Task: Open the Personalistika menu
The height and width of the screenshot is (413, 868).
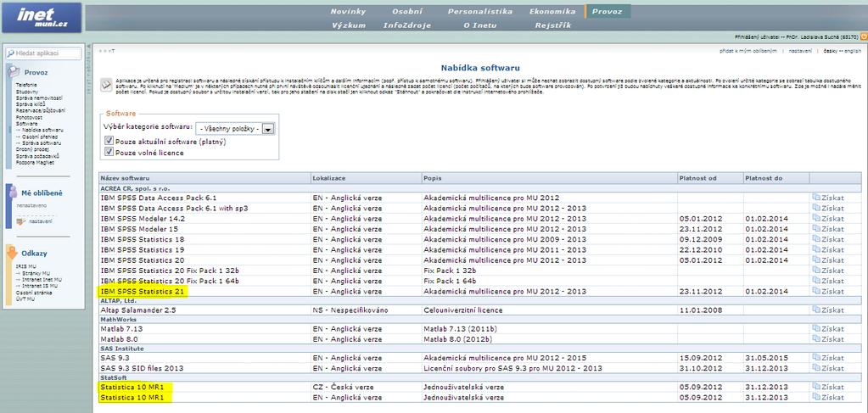Action: click(480, 11)
